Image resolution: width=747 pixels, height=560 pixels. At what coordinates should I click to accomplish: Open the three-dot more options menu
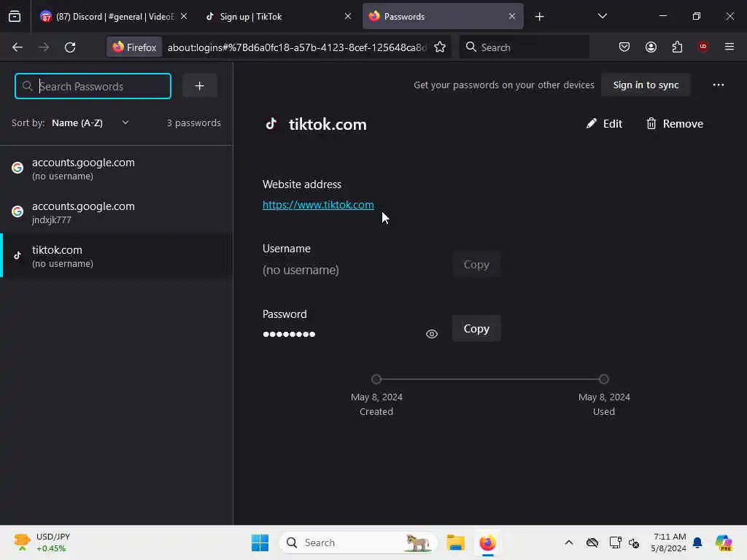click(x=718, y=85)
